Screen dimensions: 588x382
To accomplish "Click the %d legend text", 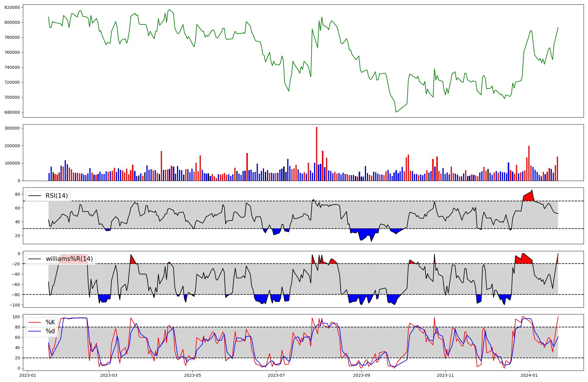I will tap(50, 331).
